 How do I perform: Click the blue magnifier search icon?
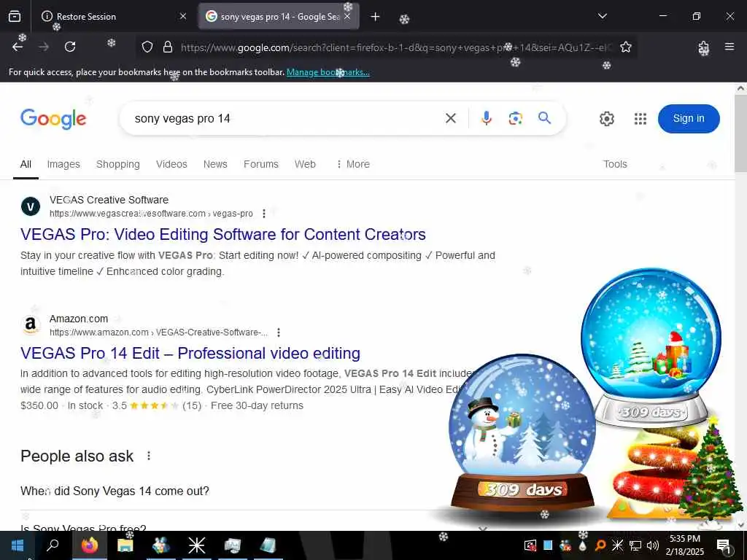544,117
